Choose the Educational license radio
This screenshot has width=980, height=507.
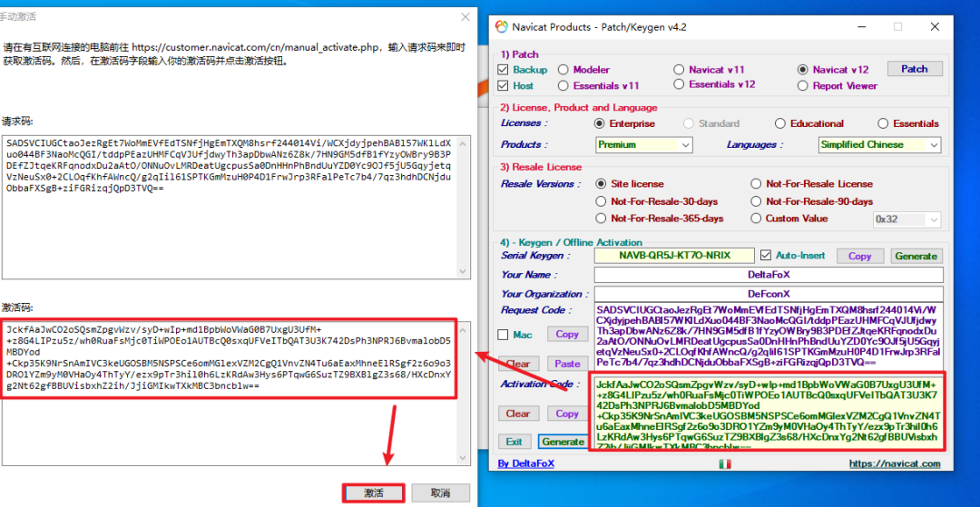coord(780,123)
